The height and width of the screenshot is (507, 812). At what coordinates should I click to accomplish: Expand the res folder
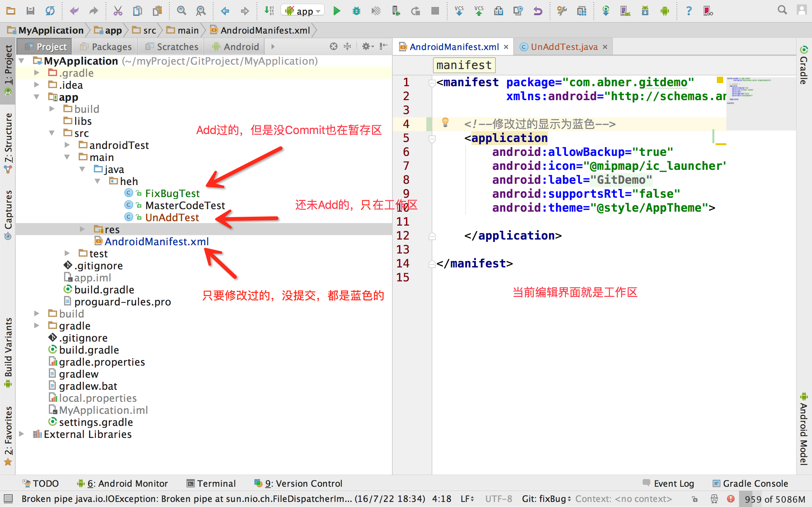click(x=82, y=229)
